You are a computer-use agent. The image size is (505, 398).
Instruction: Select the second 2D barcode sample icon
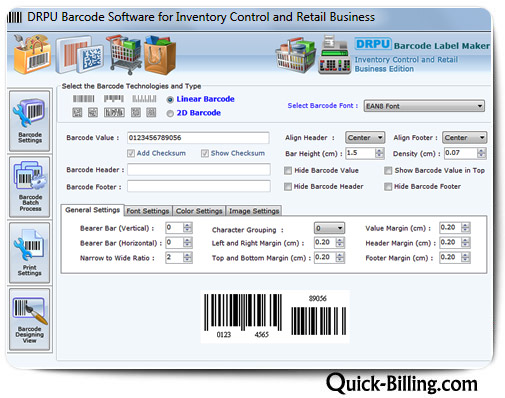(93, 113)
